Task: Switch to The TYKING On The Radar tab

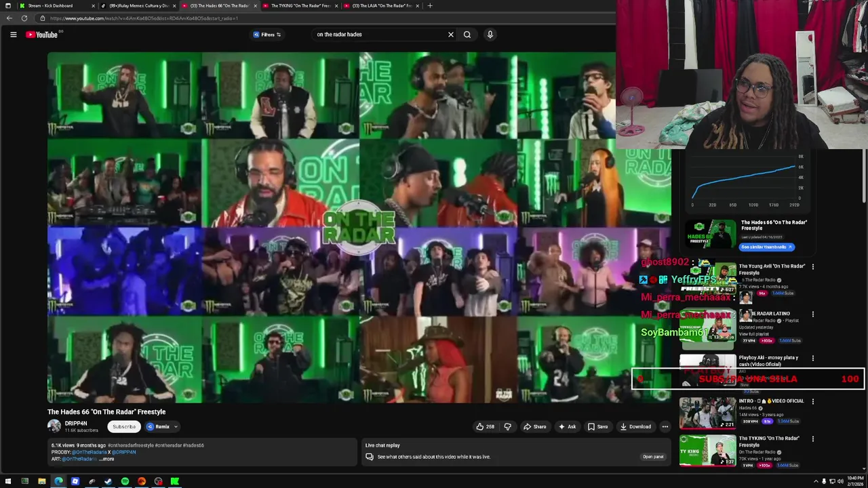Action: pos(300,5)
